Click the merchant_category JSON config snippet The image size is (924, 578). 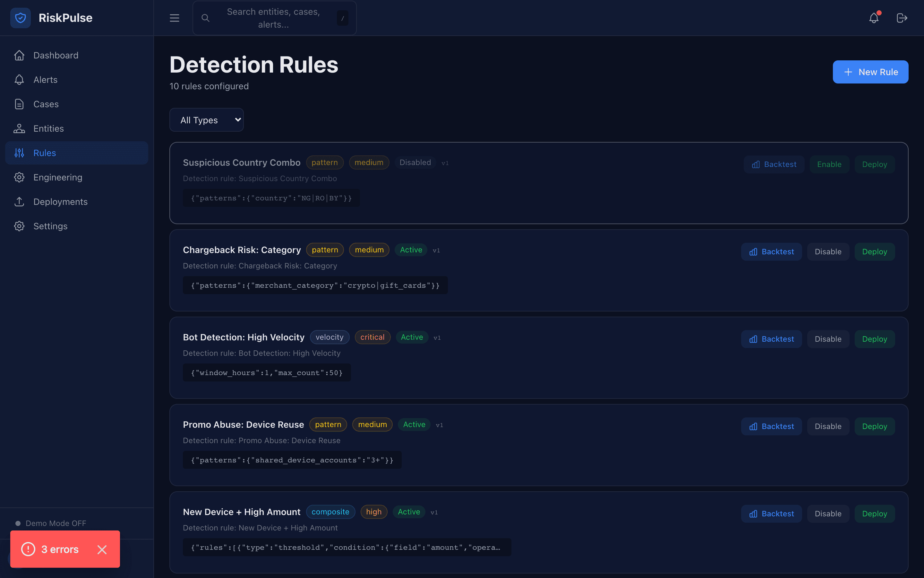(x=315, y=285)
